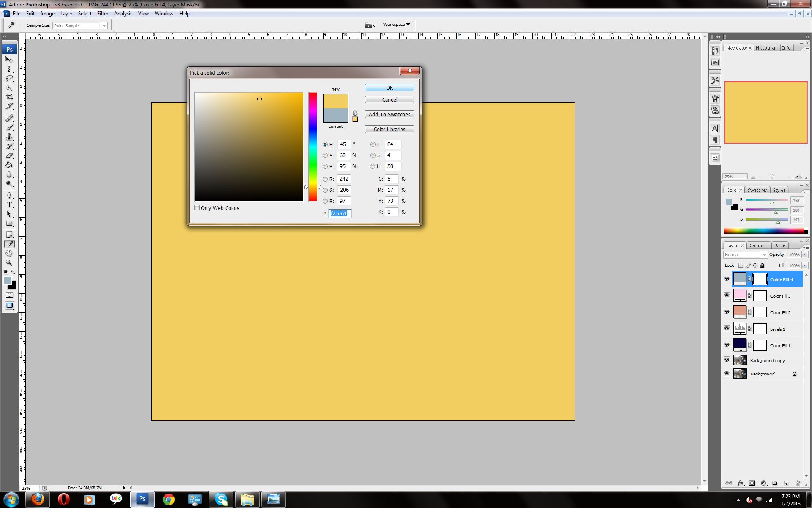
Task: Open the Analysis menu
Action: click(123, 14)
